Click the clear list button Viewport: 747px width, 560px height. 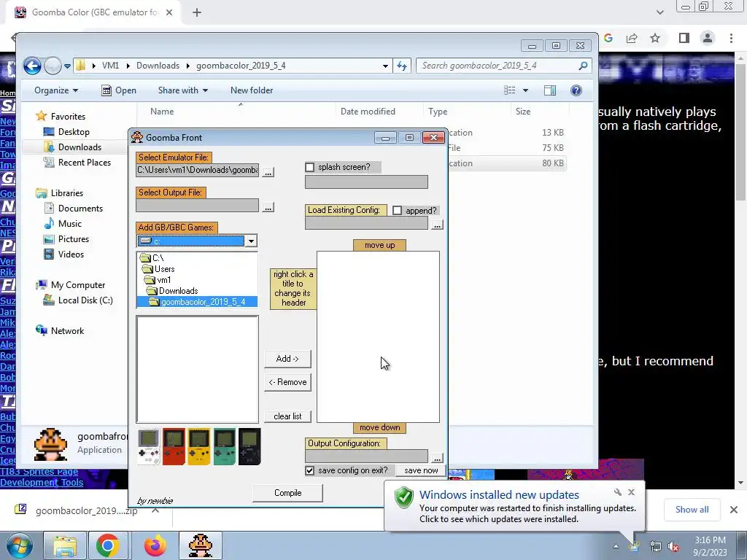287,416
